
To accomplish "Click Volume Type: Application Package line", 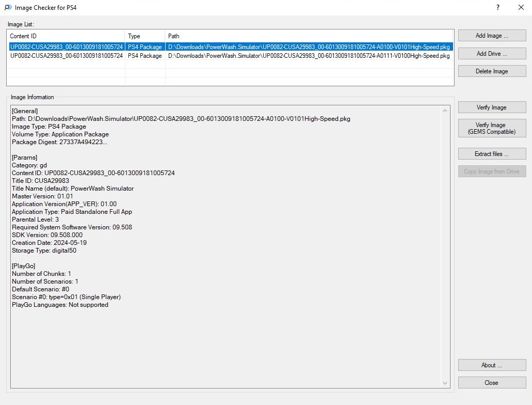I will click(60, 134).
